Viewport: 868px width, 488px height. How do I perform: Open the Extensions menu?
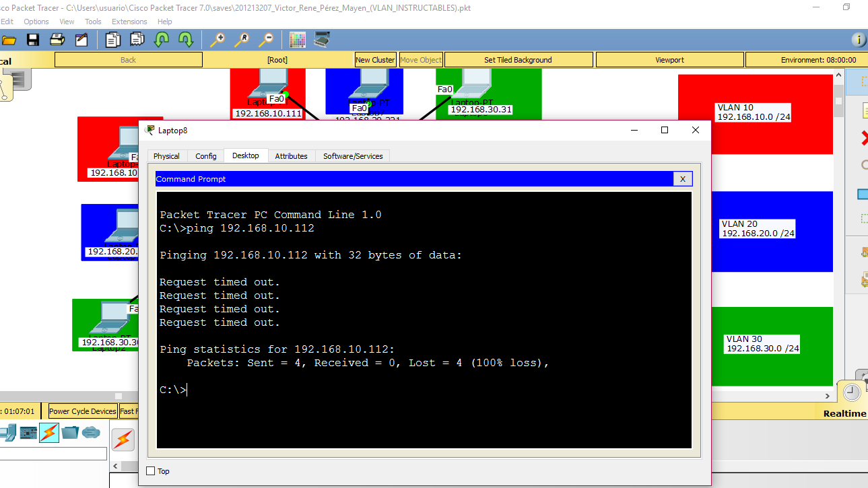pos(129,22)
